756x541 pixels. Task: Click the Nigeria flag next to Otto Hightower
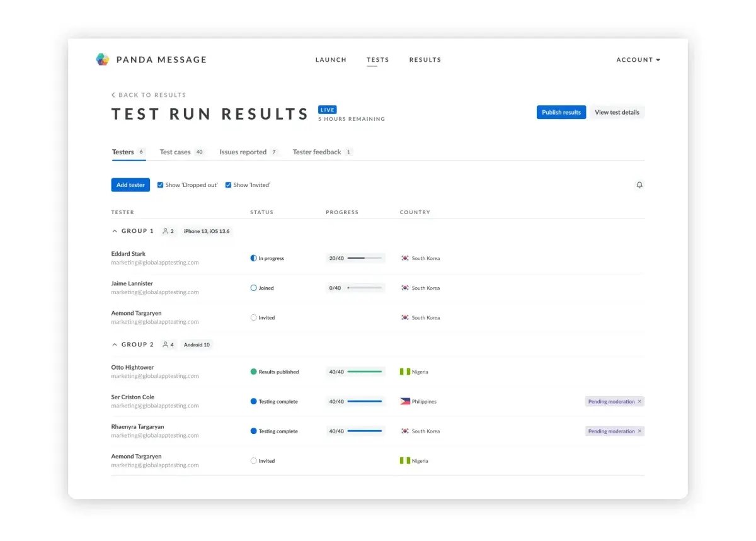coord(404,372)
